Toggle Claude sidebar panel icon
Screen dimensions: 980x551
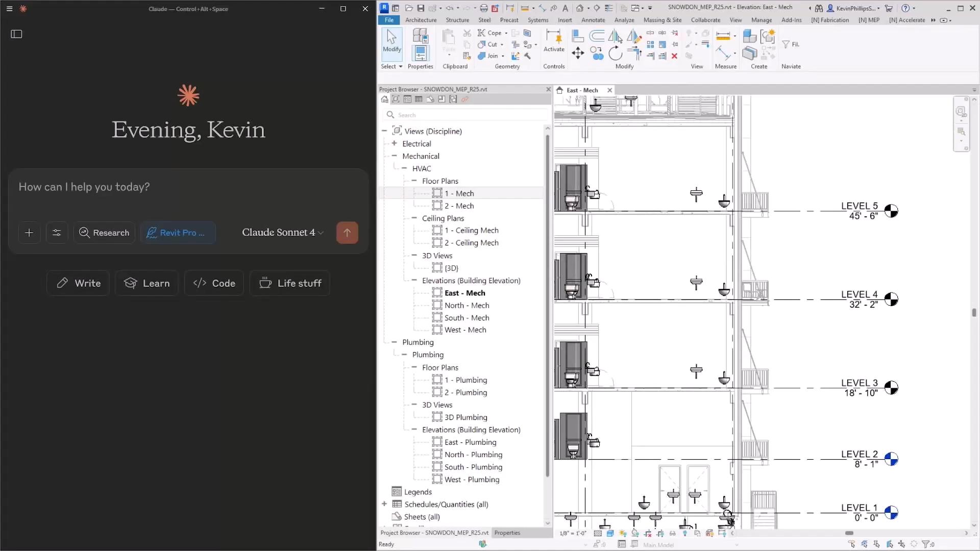tap(16, 34)
